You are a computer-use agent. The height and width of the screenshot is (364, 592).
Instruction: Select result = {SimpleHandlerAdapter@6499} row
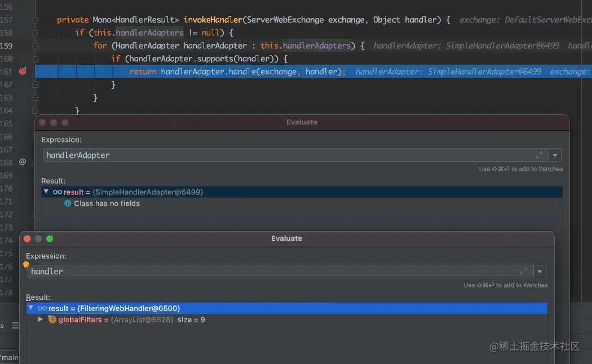pyautogui.click(x=302, y=192)
